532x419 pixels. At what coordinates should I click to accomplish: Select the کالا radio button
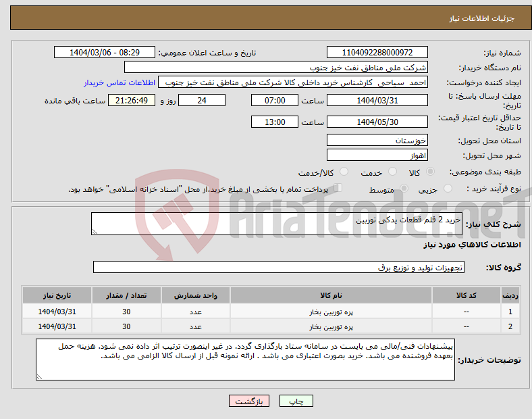click(x=430, y=172)
